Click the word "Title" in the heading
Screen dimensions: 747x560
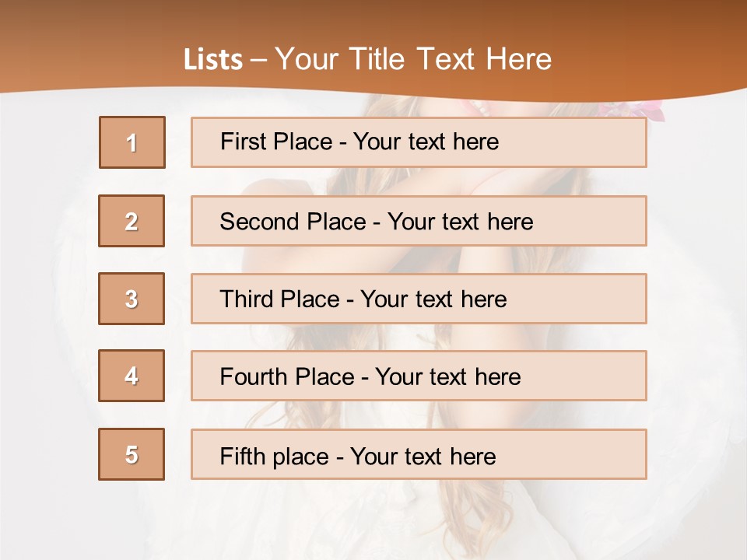[378, 59]
